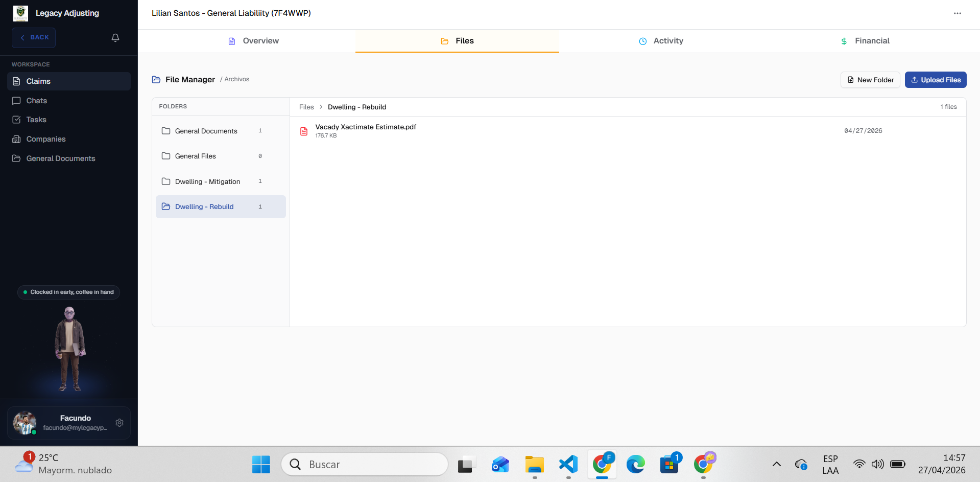Open Vacady Xactimate Estimate.pdf file
The height and width of the screenshot is (482, 980).
[366, 127]
